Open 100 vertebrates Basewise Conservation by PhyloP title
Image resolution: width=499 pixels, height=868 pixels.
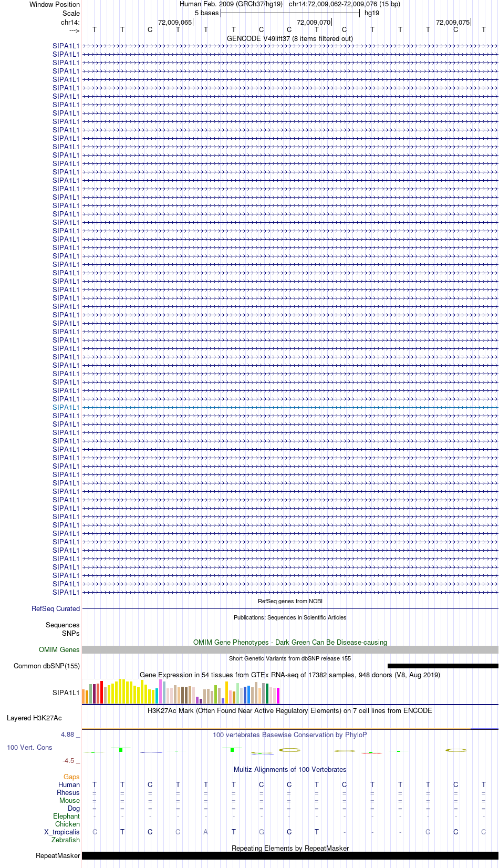pos(290,735)
